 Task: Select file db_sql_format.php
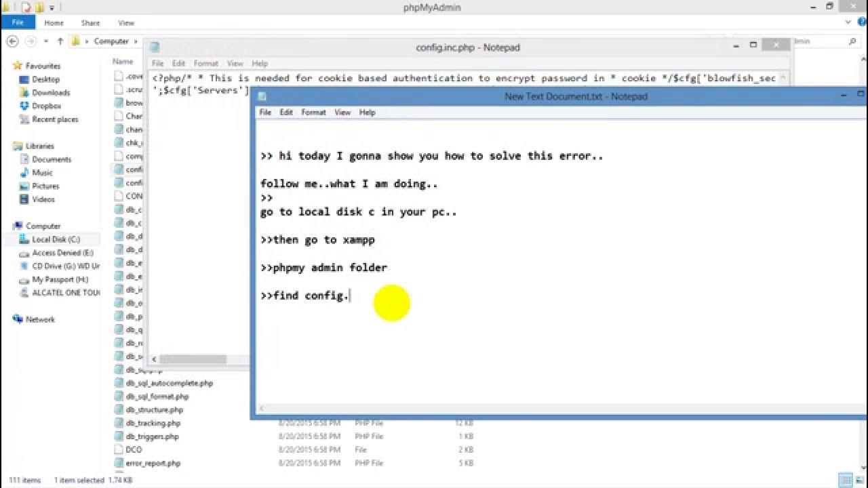tap(157, 396)
